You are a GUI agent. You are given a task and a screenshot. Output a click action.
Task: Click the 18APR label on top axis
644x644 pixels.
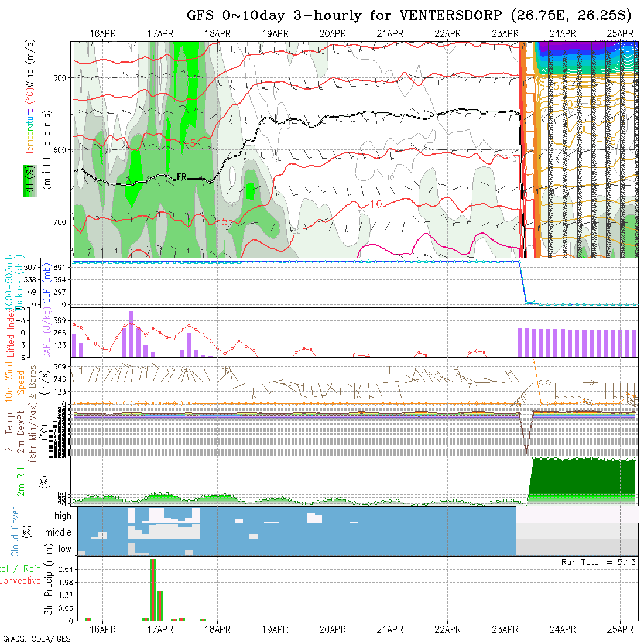click(218, 34)
